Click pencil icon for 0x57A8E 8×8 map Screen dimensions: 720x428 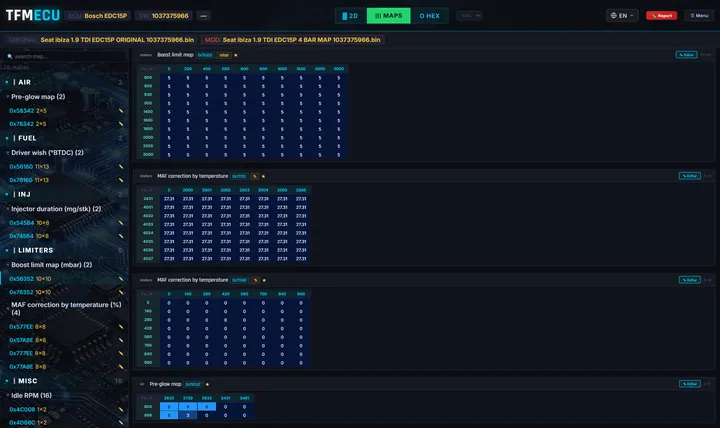click(x=121, y=340)
